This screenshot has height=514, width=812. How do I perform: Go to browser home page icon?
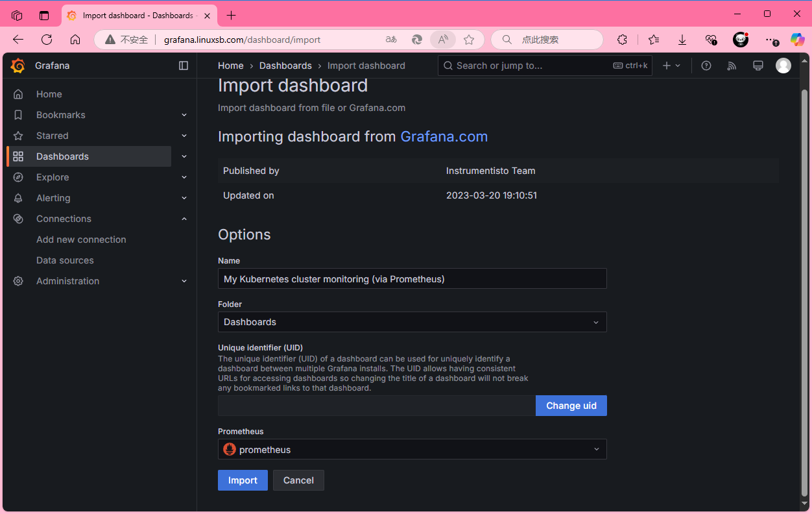(75, 40)
